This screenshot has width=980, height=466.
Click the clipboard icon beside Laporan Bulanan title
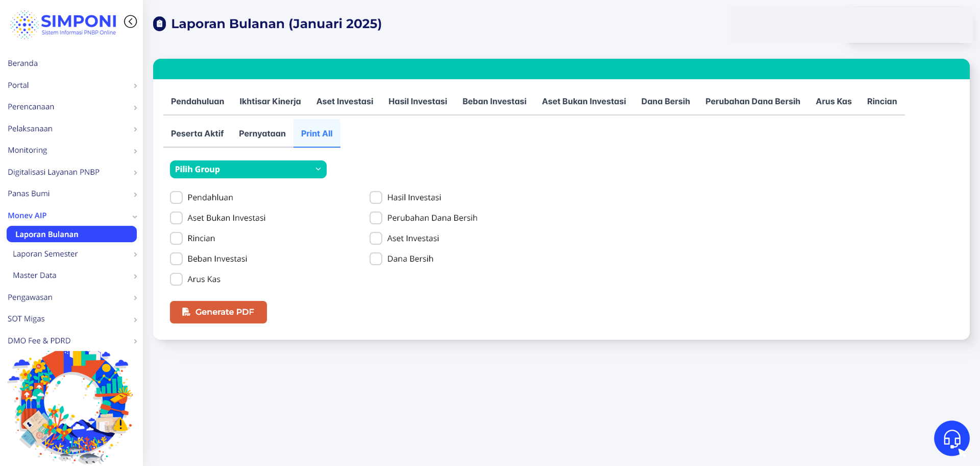(x=160, y=24)
